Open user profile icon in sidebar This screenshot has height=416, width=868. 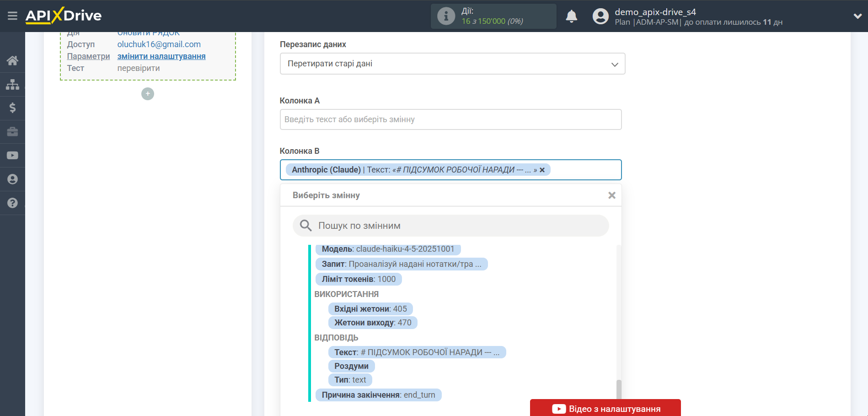pyautogui.click(x=12, y=179)
